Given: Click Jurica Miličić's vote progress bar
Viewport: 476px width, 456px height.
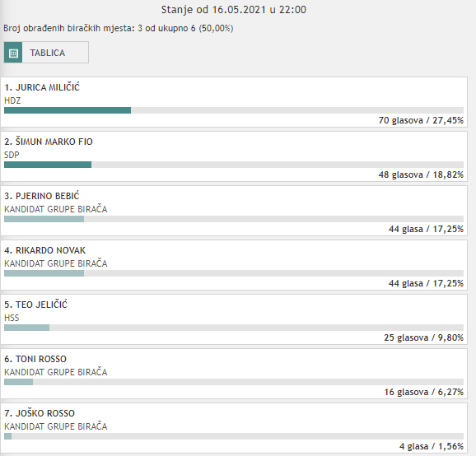Looking at the screenshot, I should [x=234, y=110].
